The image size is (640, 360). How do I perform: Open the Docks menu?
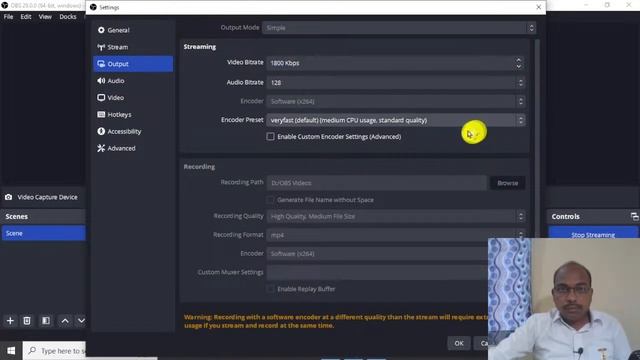click(68, 17)
